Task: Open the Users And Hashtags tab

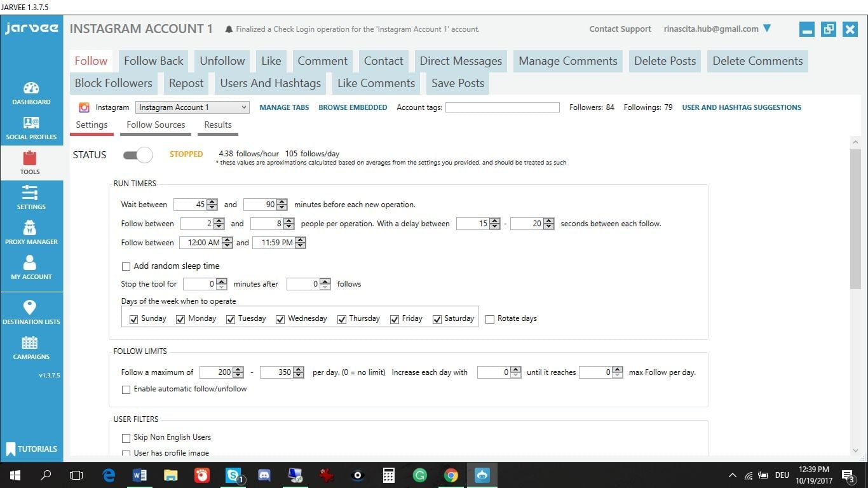Action: pyautogui.click(x=271, y=83)
